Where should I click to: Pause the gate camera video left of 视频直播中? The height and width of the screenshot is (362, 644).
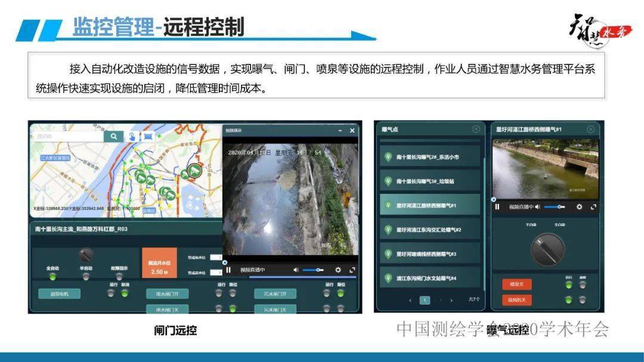[x=228, y=270]
